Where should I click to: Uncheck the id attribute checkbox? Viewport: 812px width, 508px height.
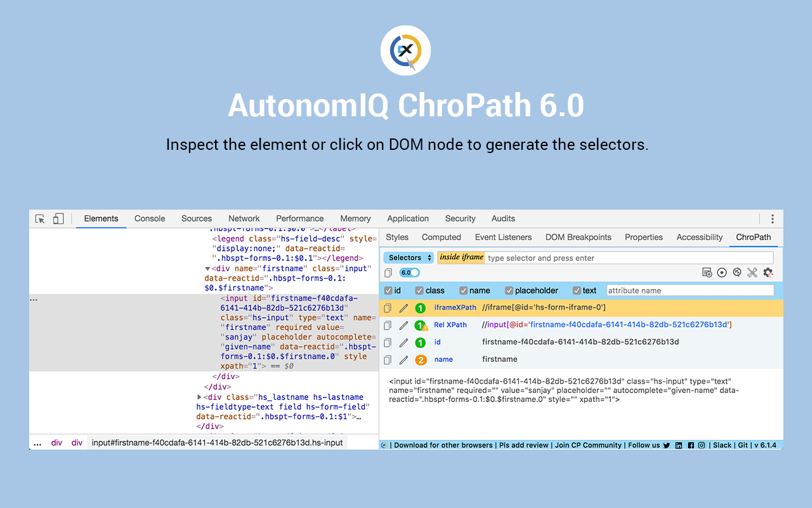388,290
